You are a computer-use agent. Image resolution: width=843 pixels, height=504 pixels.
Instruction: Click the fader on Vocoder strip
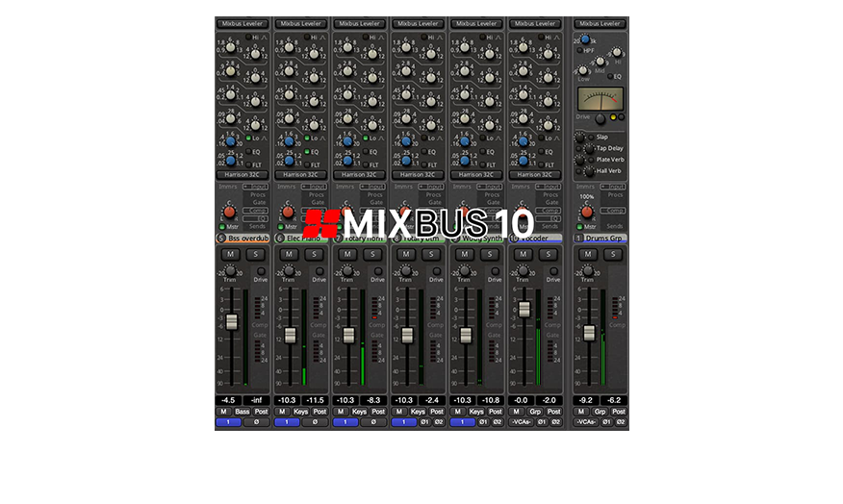click(x=524, y=309)
